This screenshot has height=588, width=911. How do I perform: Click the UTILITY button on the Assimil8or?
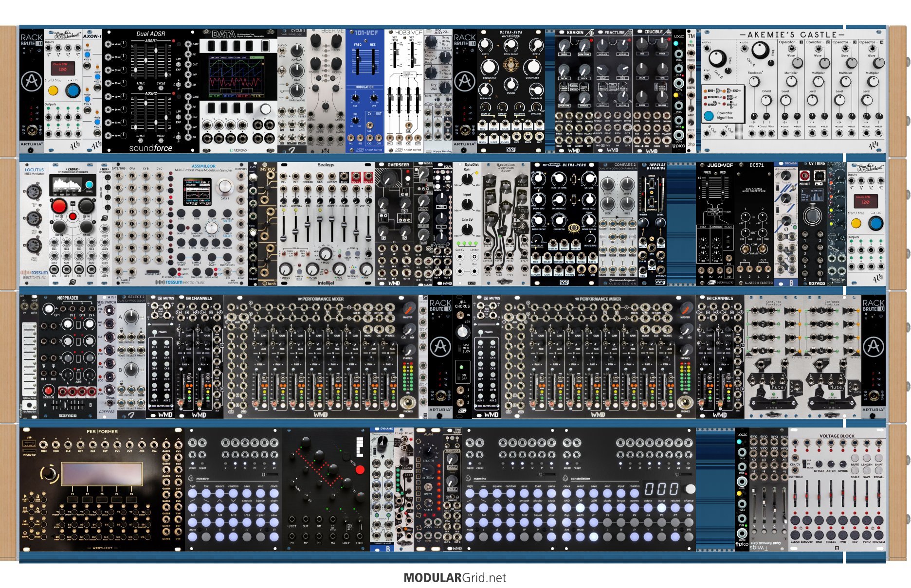pos(212,213)
